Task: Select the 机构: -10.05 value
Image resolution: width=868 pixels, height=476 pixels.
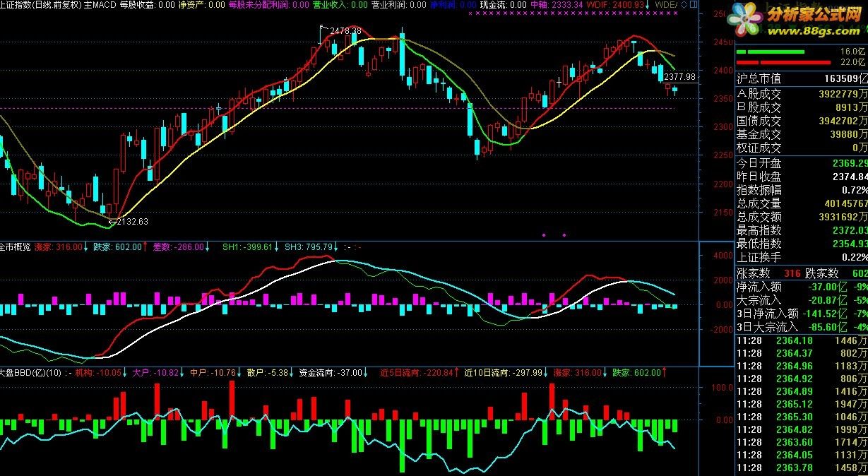Action: pos(99,372)
